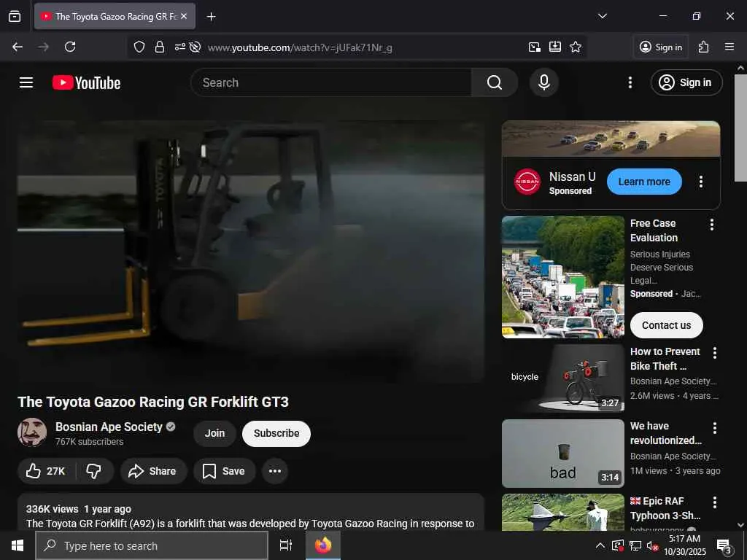The width and height of the screenshot is (747, 560).
Task: Join the Bosnian Ape Society channel
Action: pyautogui.click(x=215, y=433)
